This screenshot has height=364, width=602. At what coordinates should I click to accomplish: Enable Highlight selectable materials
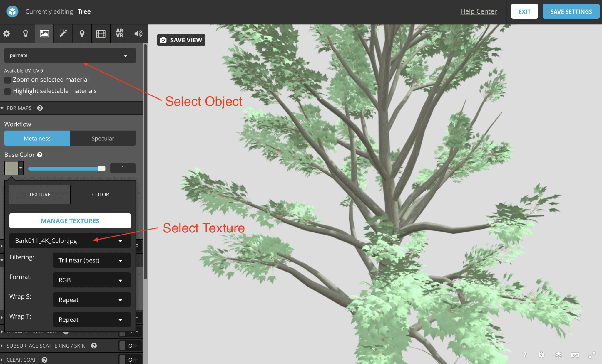pos(7,91)
